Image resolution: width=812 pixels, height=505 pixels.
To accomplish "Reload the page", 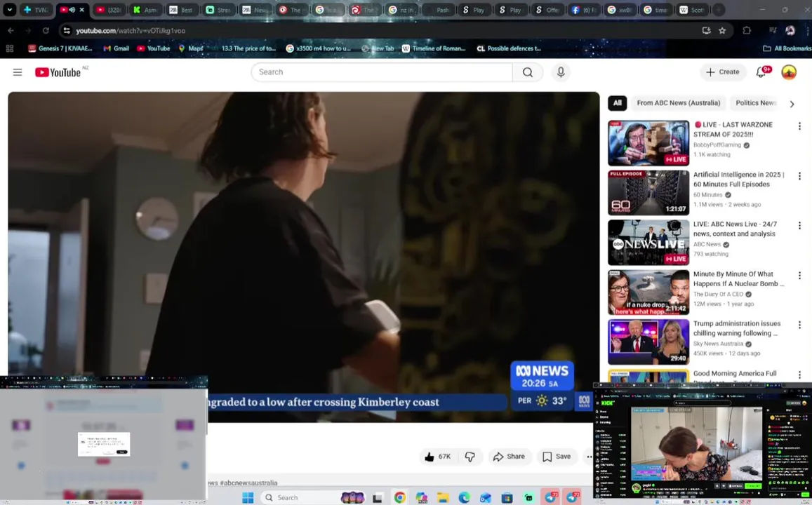I will [x=46, y=31].
